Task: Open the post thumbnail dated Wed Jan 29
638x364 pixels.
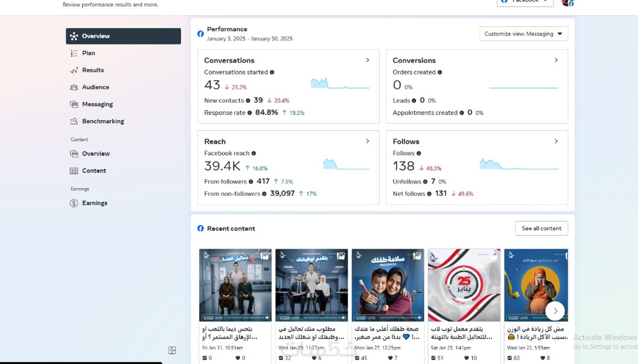Action: (x=311, y=285)
